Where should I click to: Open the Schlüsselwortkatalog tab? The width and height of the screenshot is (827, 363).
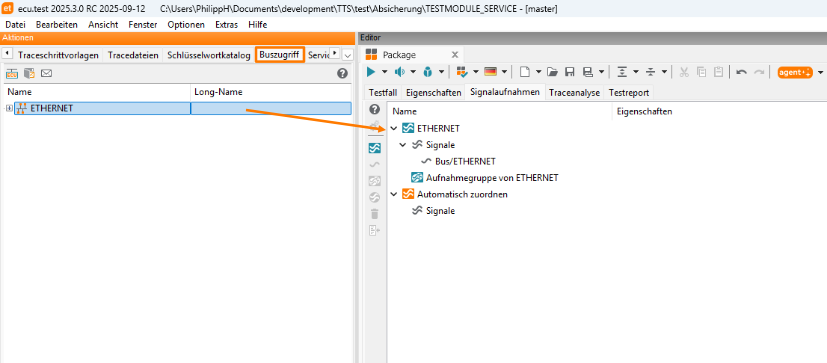coord(209,55)
